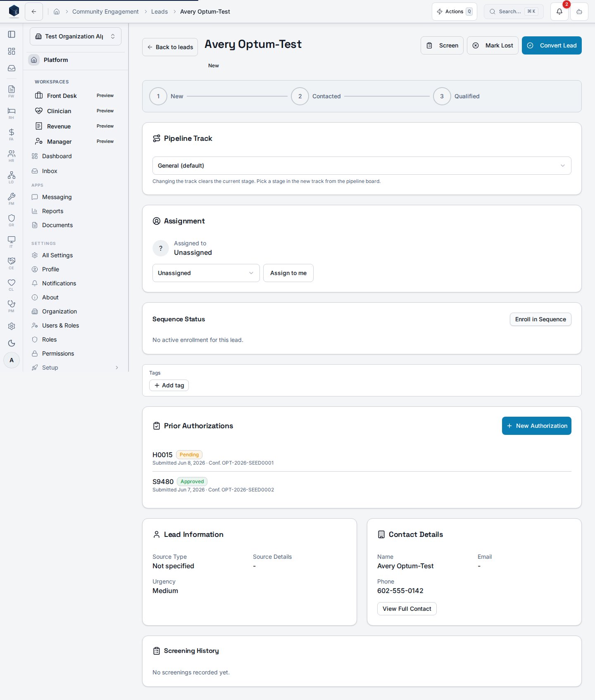Viewport: 595px width, 700px height.
Task: Open the assistant bot icon
Action: (579, 12)
